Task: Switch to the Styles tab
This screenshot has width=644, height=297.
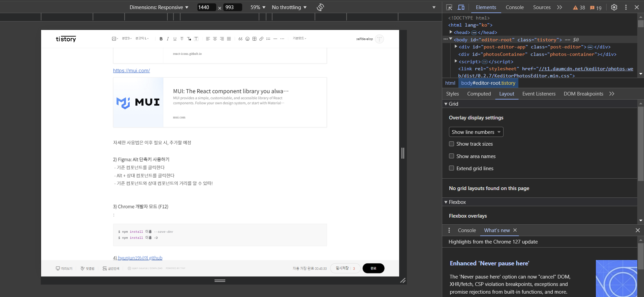Action: click(x=452, y=94)
